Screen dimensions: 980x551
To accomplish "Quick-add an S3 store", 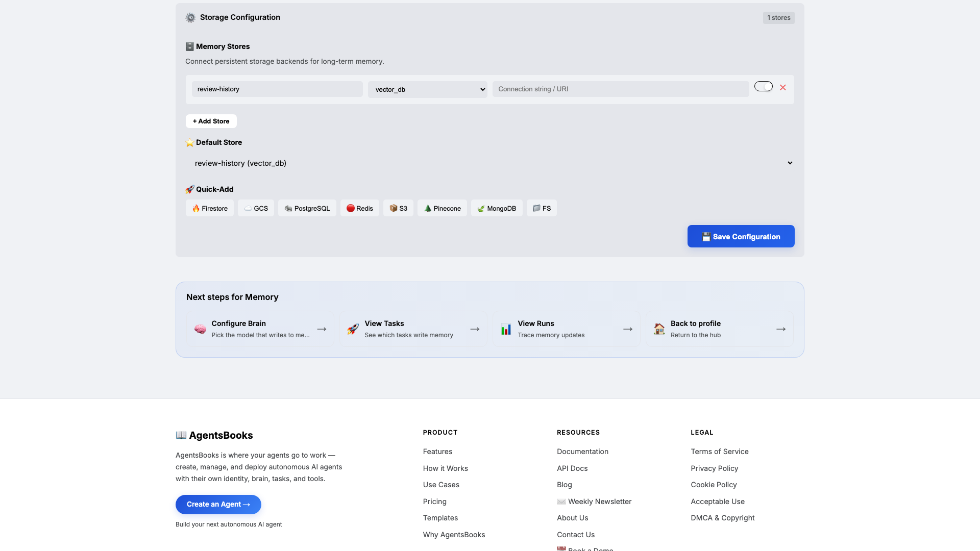I will coord(398,208).
